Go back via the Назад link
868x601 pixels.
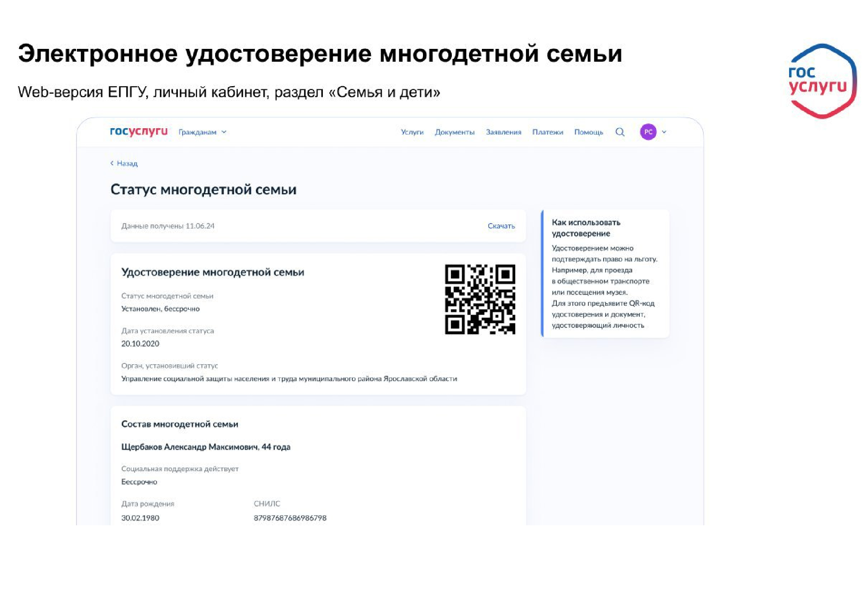[x=124, y=163]
